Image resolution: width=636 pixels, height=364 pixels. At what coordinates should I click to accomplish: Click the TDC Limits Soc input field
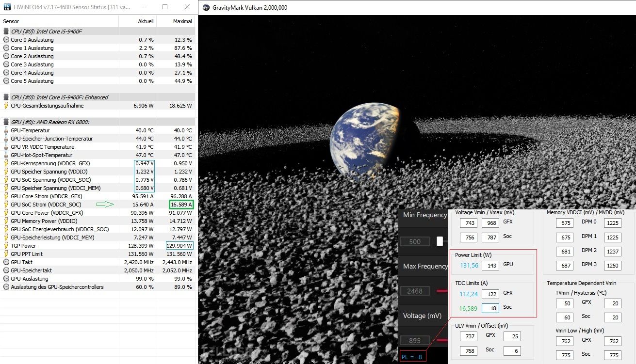tap(490, 308)
